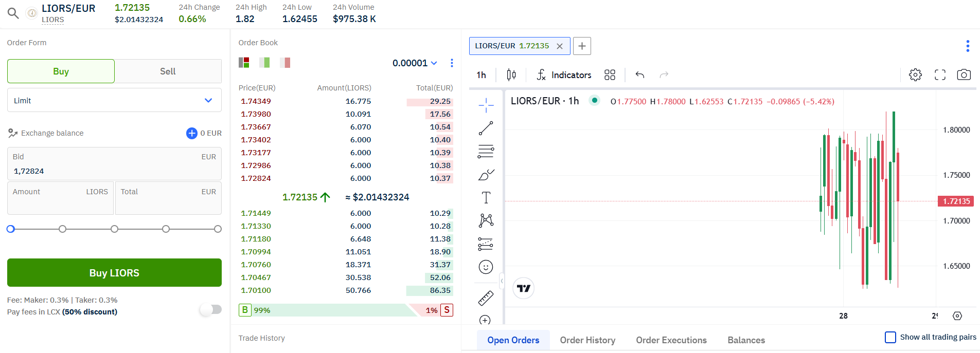Click the Total EUR input field

coord(168,198)
